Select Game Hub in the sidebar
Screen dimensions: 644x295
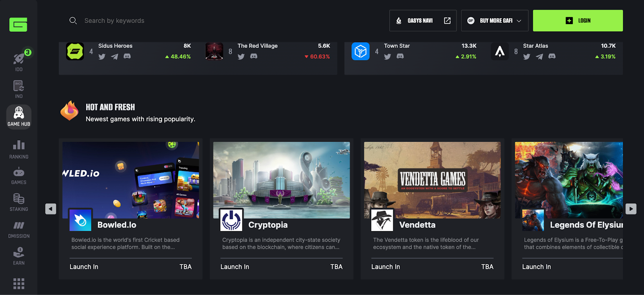click(x=19, y=117)
